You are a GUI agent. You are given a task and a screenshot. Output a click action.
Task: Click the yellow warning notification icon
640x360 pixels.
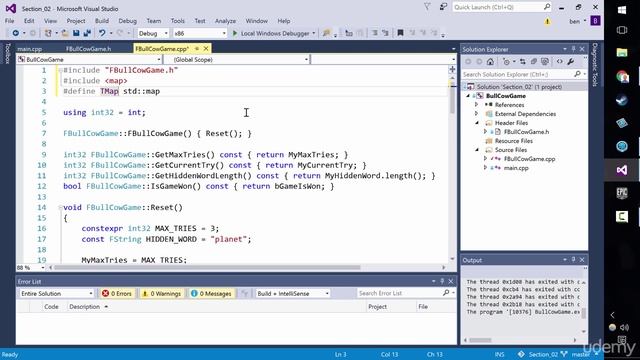tap(547, 21)
